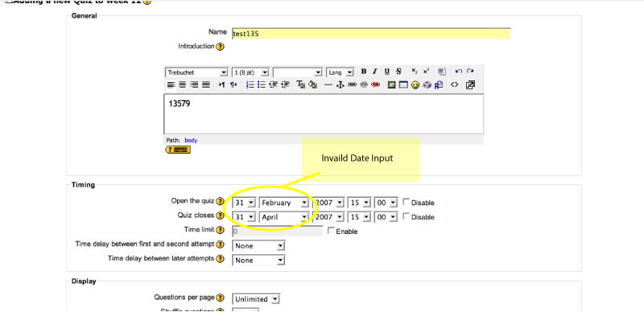644x312 pixels.
Task: Align text right in the editor
Action: 194,84
